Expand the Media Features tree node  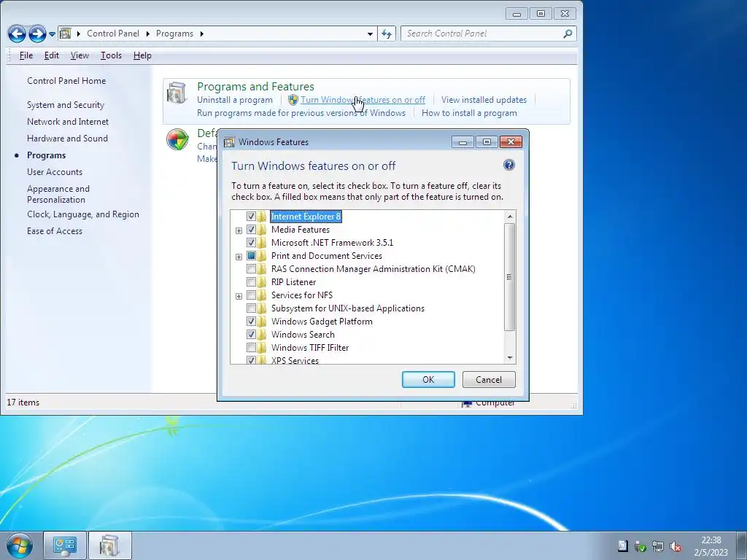[x=239, y=230]
